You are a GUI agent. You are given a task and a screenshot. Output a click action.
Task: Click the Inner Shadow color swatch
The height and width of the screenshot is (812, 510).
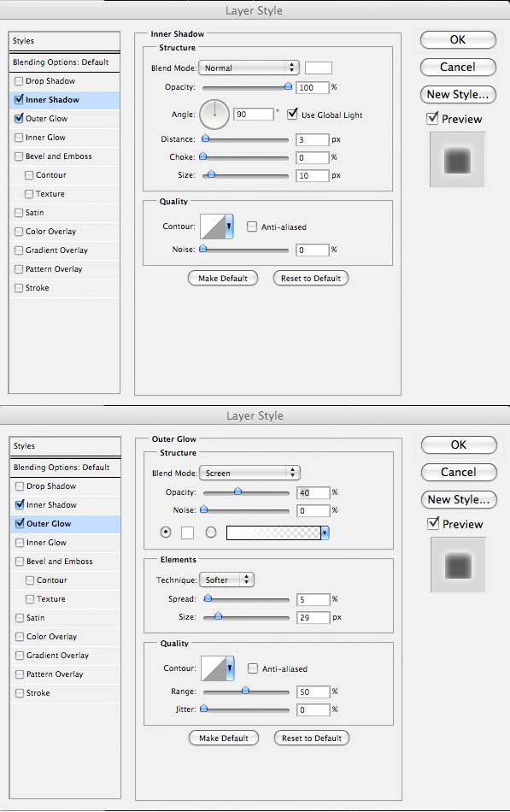[x=319, y=68]
